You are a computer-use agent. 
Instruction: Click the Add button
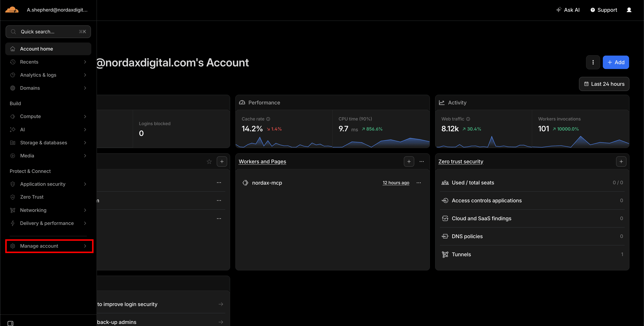point(616,62)
